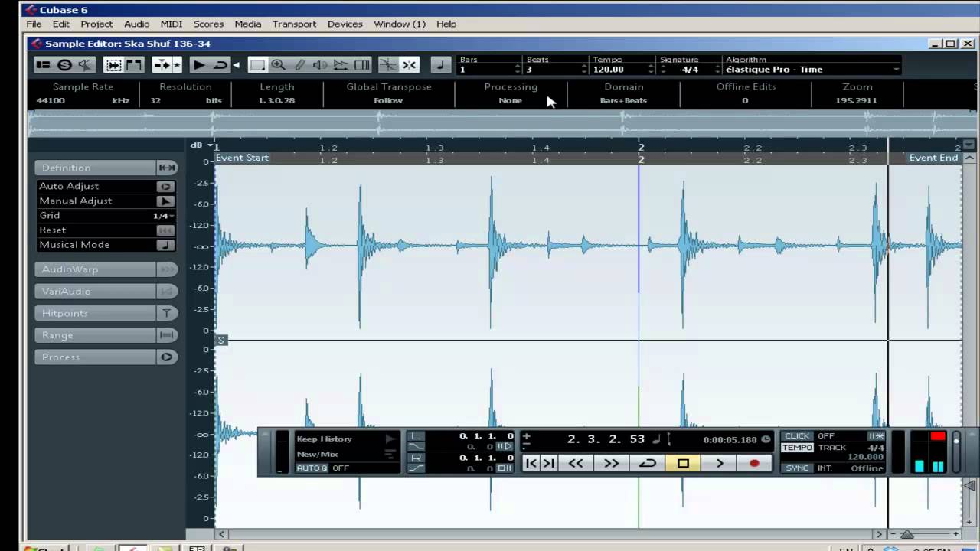Toggle the Auto-Scroll icon

(x=162, y=66)
